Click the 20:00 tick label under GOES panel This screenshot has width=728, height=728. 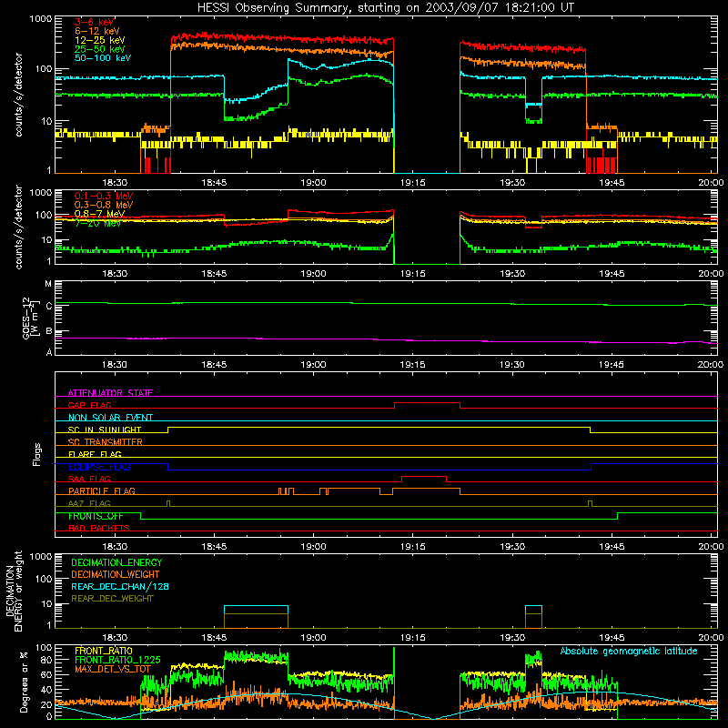click(x=711, y=365)
